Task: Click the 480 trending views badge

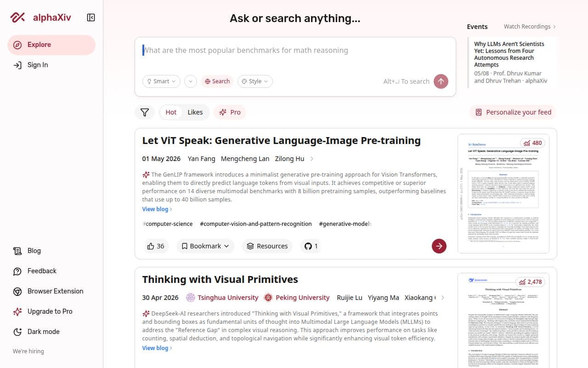Action: tap(532, 143)
